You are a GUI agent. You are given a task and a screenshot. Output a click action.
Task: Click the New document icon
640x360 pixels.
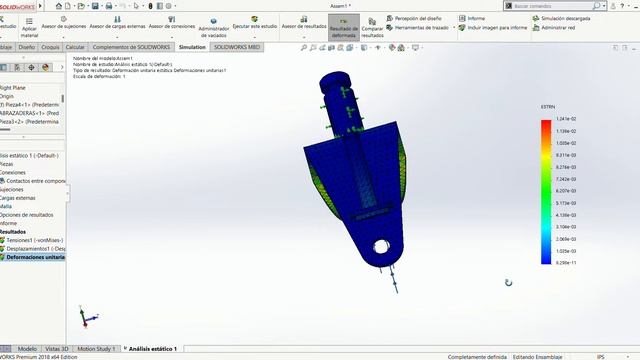click(x=68, y=6)
